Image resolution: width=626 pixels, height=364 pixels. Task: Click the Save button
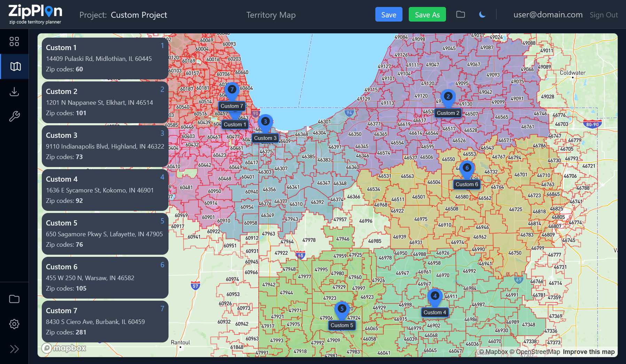click(389, 15)
